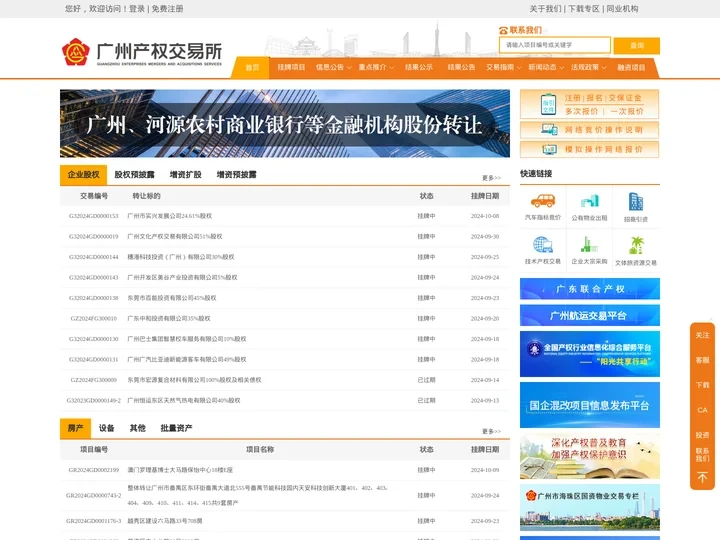Click 更多>> in the 企业股权 section
The image size is (720, 540).
tap(491, 178)
